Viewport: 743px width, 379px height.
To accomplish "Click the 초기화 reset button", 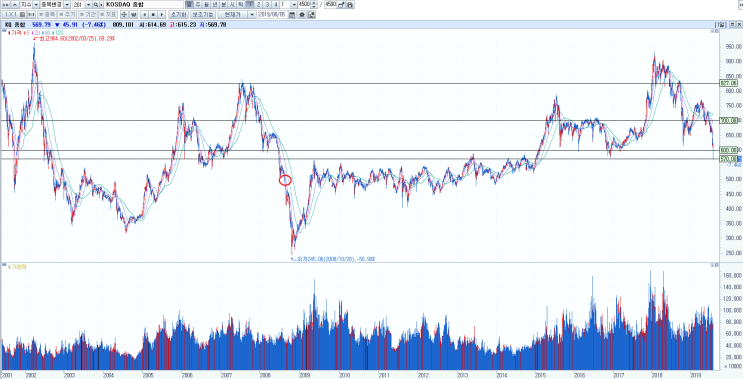I will 178,15.
